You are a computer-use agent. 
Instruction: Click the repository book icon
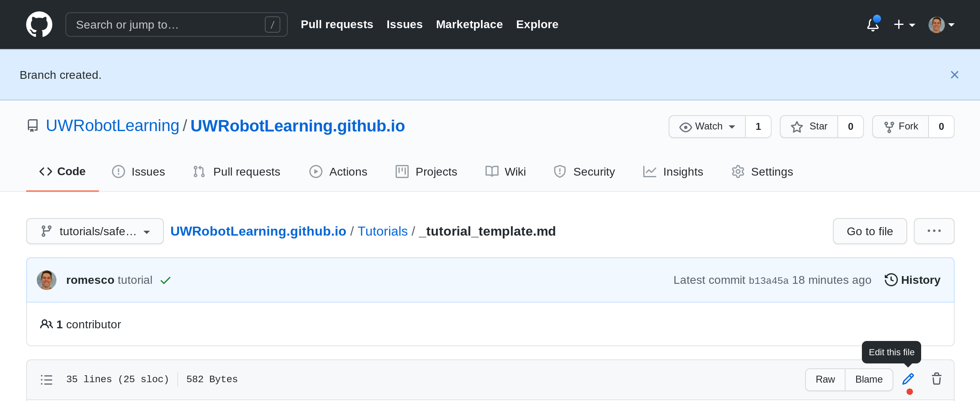click(33, 126)
